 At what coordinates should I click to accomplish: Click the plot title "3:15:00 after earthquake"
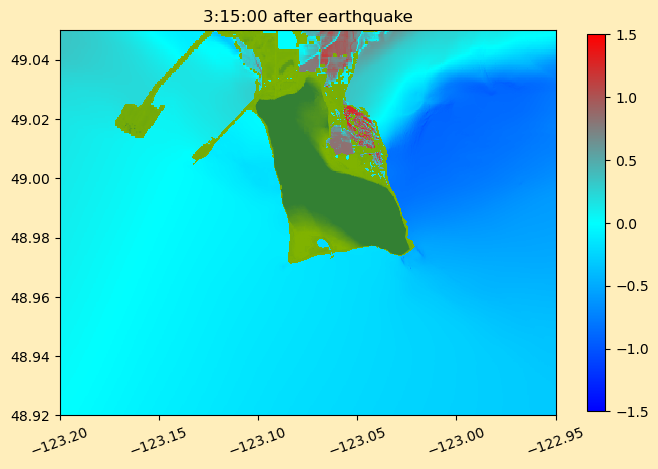click(307, 16)
